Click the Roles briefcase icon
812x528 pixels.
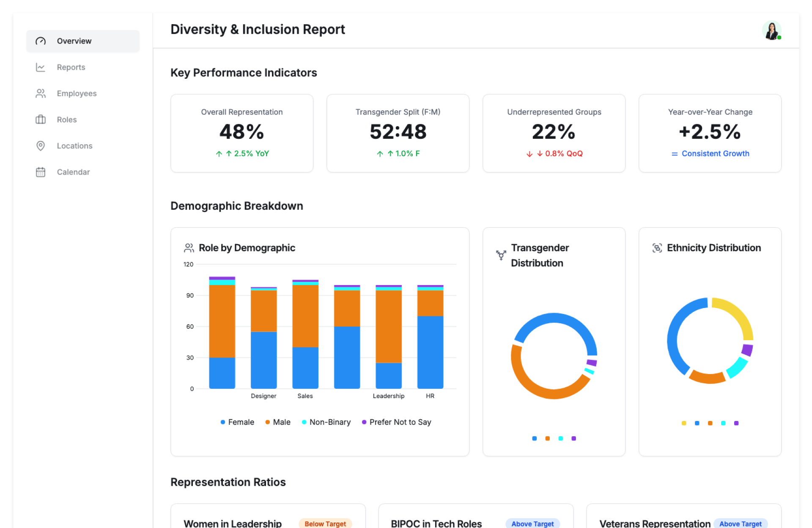(x=41, y=120)
